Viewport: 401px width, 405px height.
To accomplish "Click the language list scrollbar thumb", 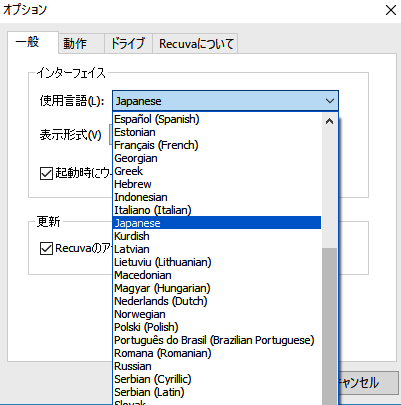I will [x=329, y=326].
